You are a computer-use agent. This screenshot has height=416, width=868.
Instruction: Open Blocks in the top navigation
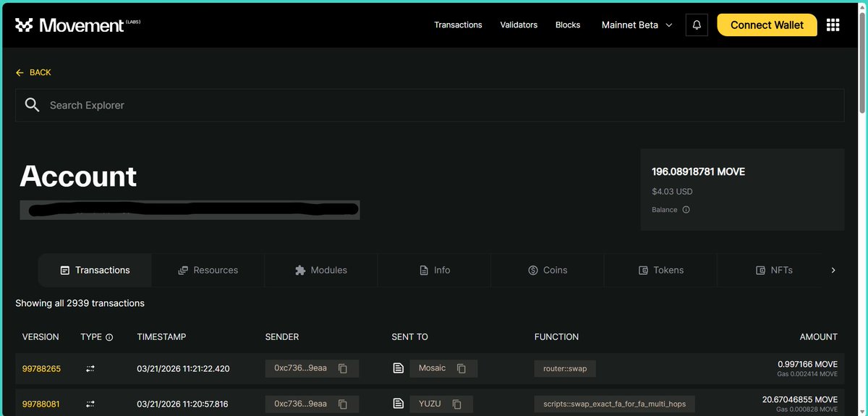[x=568, y=25]
